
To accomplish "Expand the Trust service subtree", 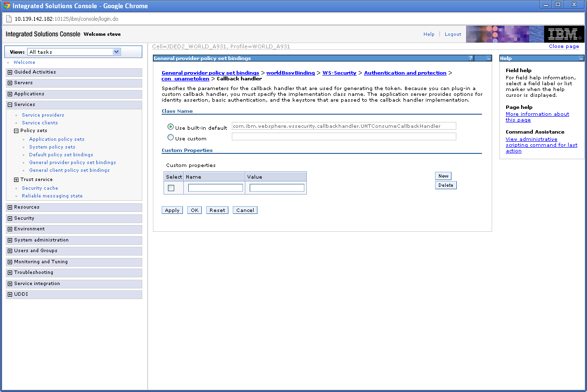I will (16, 180).
